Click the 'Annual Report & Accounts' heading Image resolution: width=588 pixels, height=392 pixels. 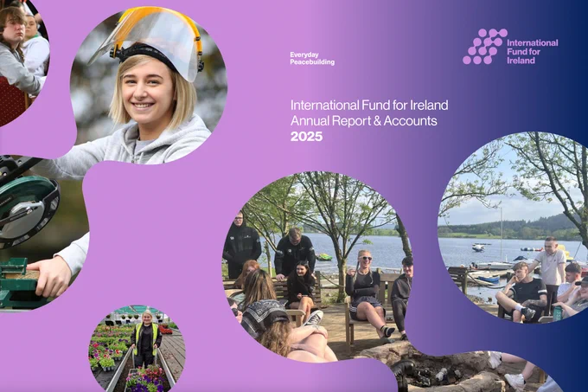(x=364, y=121)
